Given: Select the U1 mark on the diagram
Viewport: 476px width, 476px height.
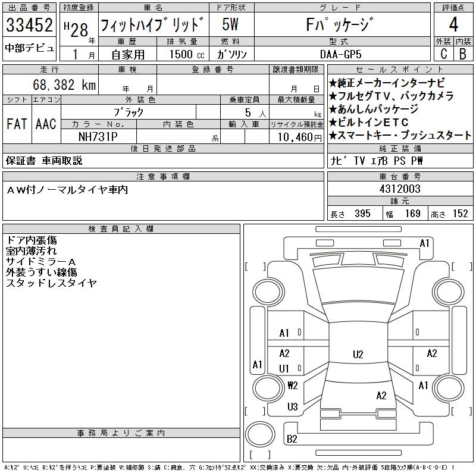Looking at the screenshot, I should click(x=284, y=369).
